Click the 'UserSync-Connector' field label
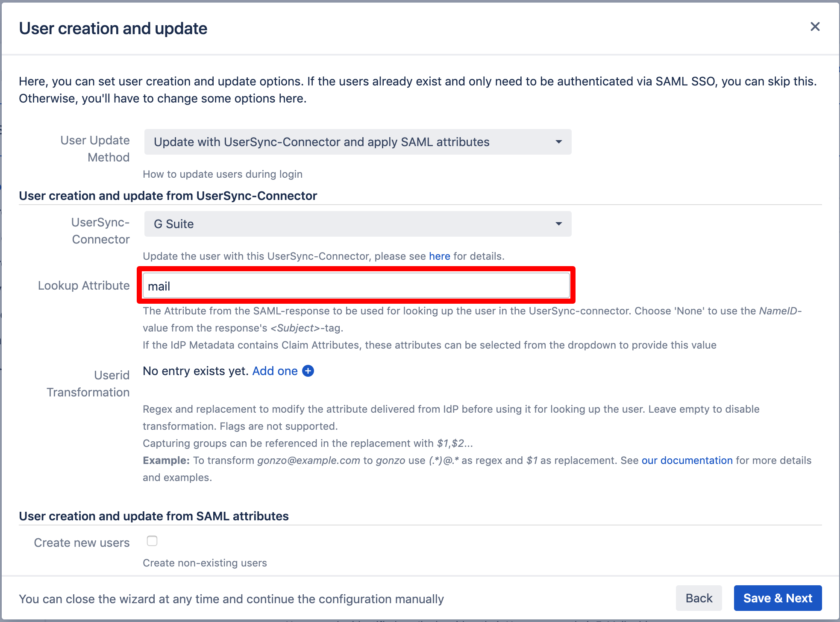The image size is (840, 622). coord(100,231)
